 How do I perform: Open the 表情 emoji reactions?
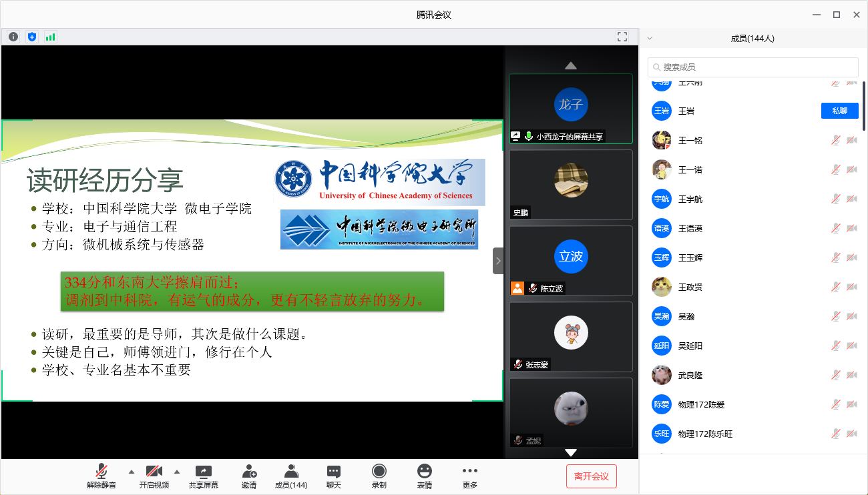pos(424,476)
